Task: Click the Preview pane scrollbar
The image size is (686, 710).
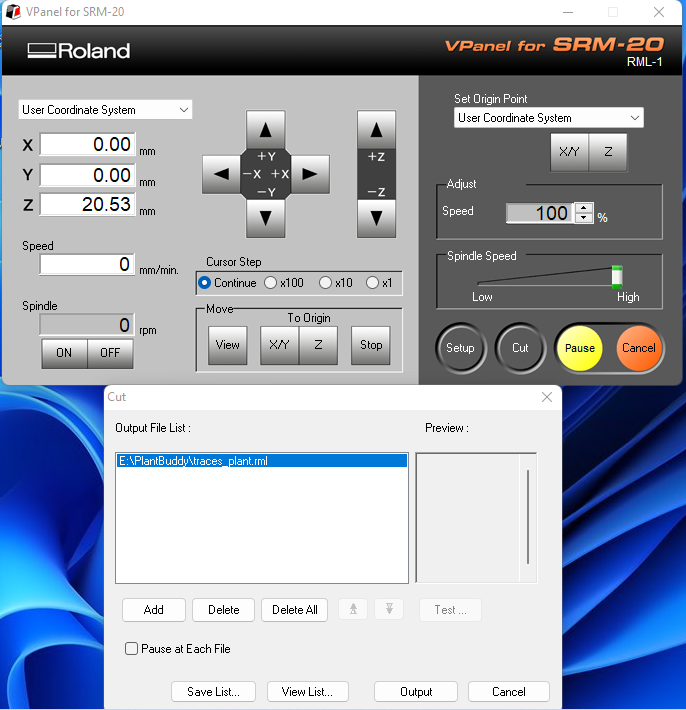Action: [x=528, y=518]
